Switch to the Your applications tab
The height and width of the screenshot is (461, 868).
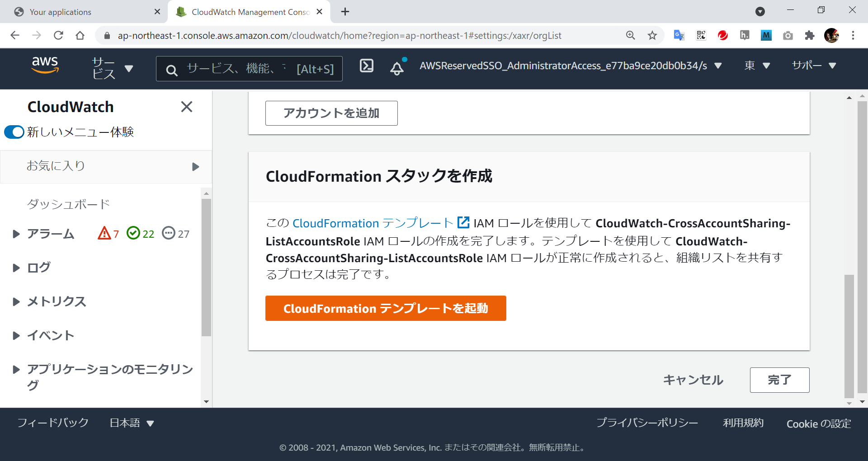(84, 12)
